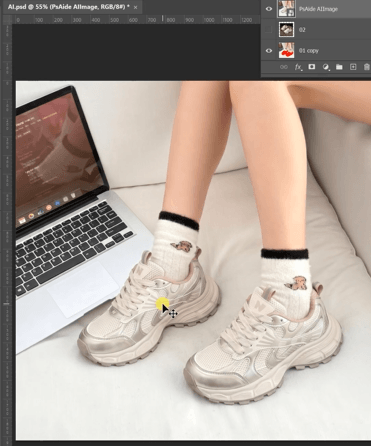The width and height of the screenshot is (371, 446).
Task: Select the layer named 01 copy
Action: (309, 51)
